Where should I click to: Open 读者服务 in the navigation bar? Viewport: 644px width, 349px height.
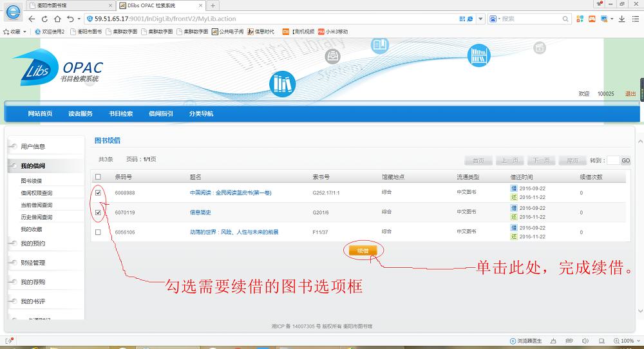80,114
